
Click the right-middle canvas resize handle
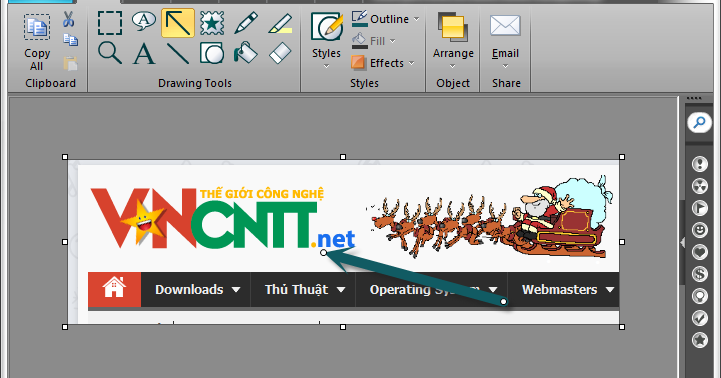(x=622, y=242)
